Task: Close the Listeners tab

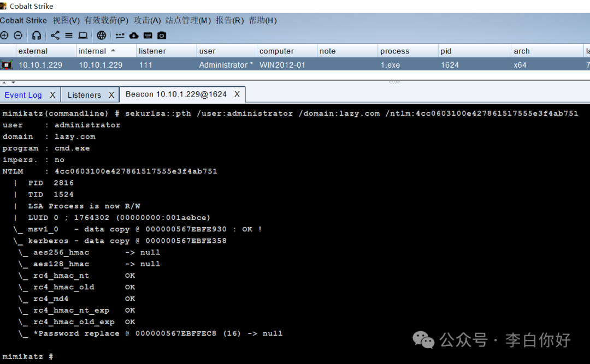Action: click(x=111, y=95)
